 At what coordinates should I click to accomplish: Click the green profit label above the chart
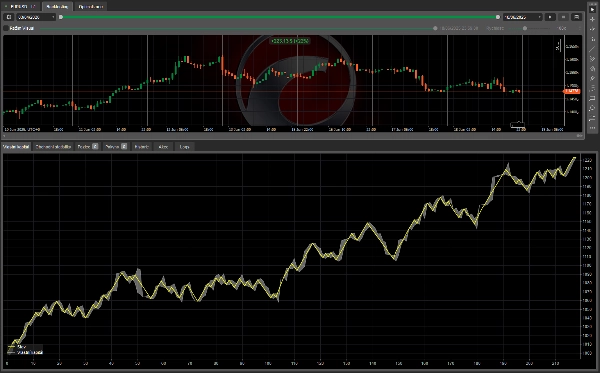coord(290,41)
